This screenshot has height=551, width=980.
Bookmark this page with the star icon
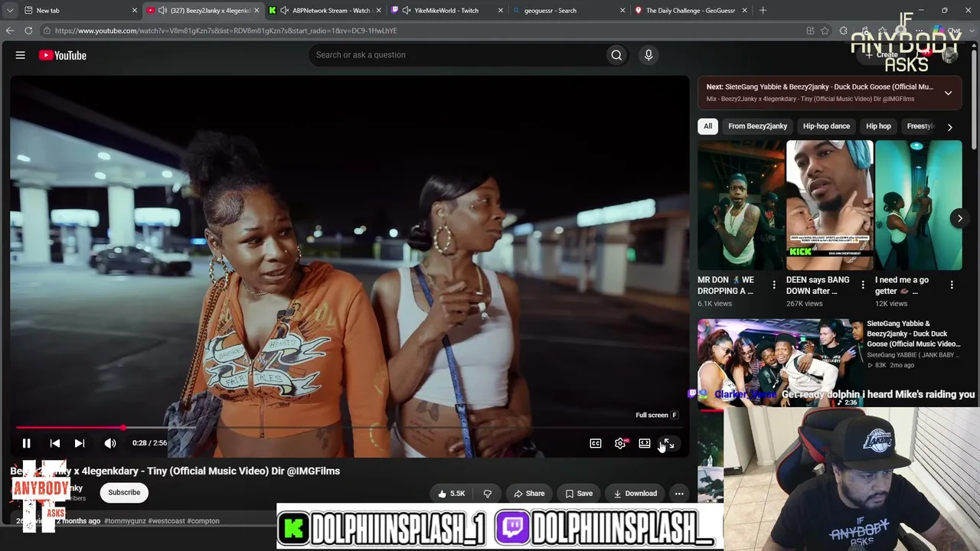(825, 31)
